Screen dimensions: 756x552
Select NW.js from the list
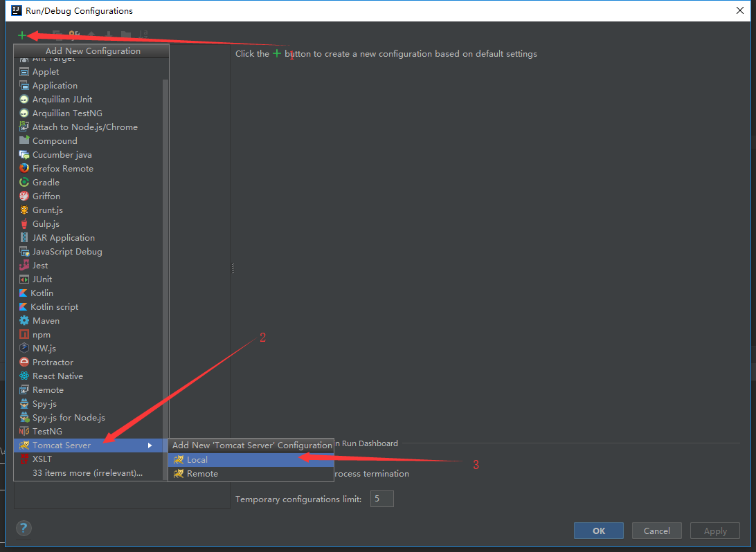pos(91,348)
